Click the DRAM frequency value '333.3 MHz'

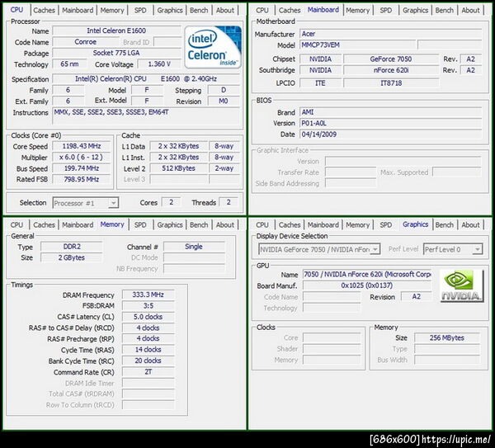[148, 295]
